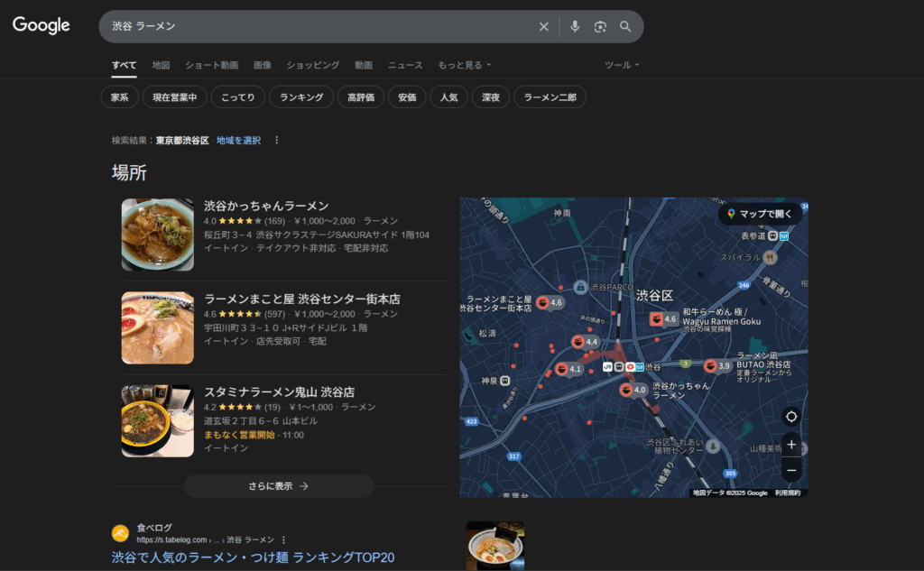Click the 神泉 station icon on map
The width and height of the screenshot is (924, 571).
click(505, 381)
